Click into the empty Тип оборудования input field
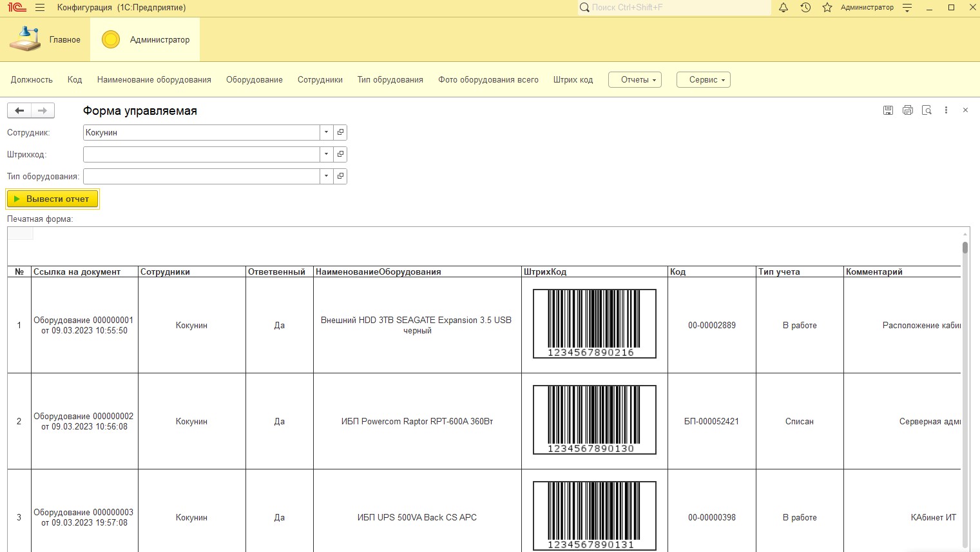The width and height of the screenshot is (980, 552). tap(202, 176)
